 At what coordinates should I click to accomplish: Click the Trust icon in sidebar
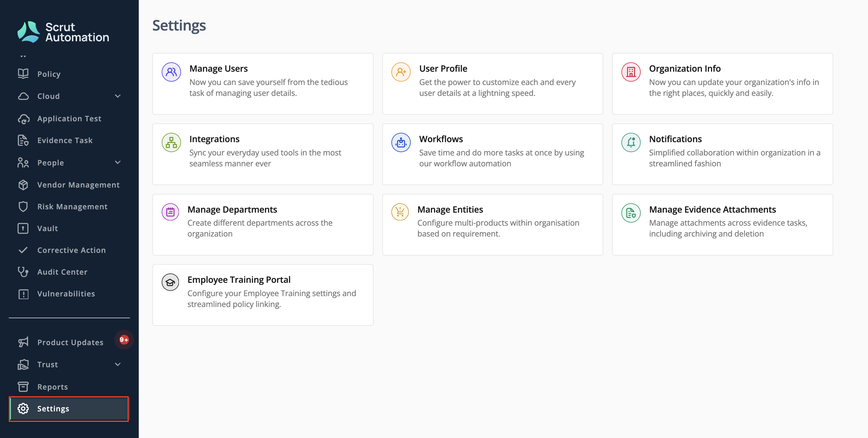click(23, 364)
